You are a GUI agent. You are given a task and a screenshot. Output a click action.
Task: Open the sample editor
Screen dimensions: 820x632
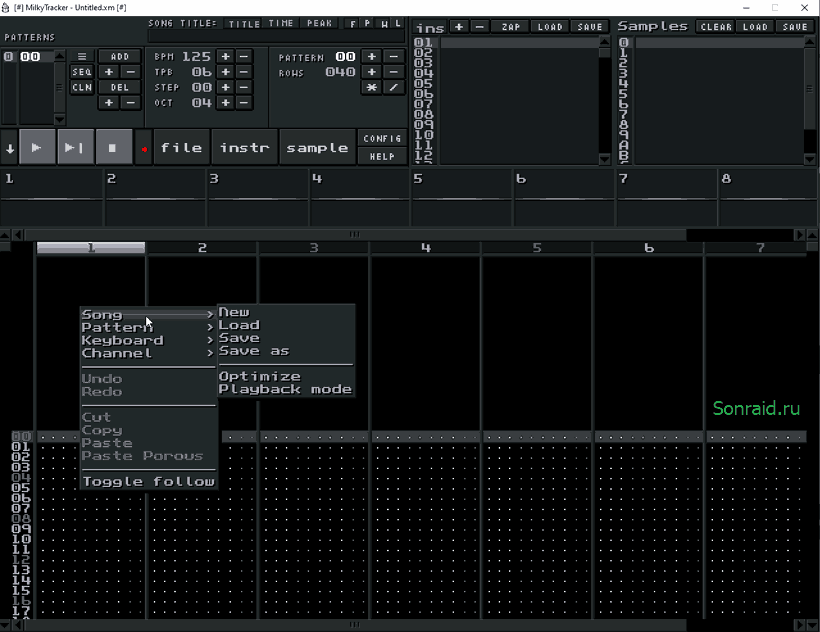point(317,148)
